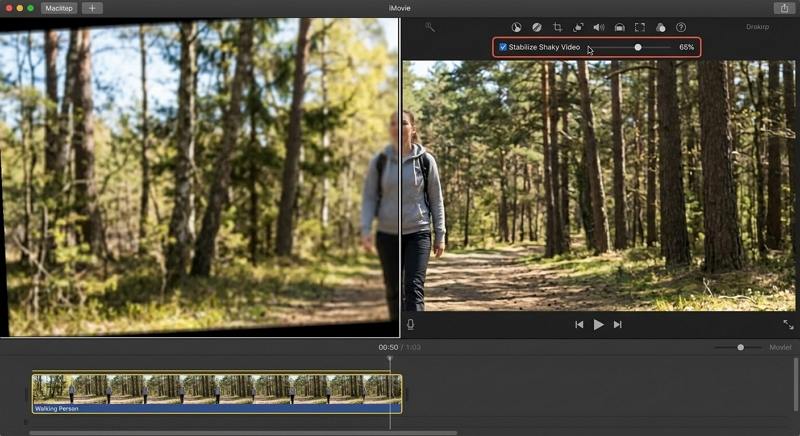Adjust the timeline zoom slider
The image size is (800, 436).
tap(740, 347)
